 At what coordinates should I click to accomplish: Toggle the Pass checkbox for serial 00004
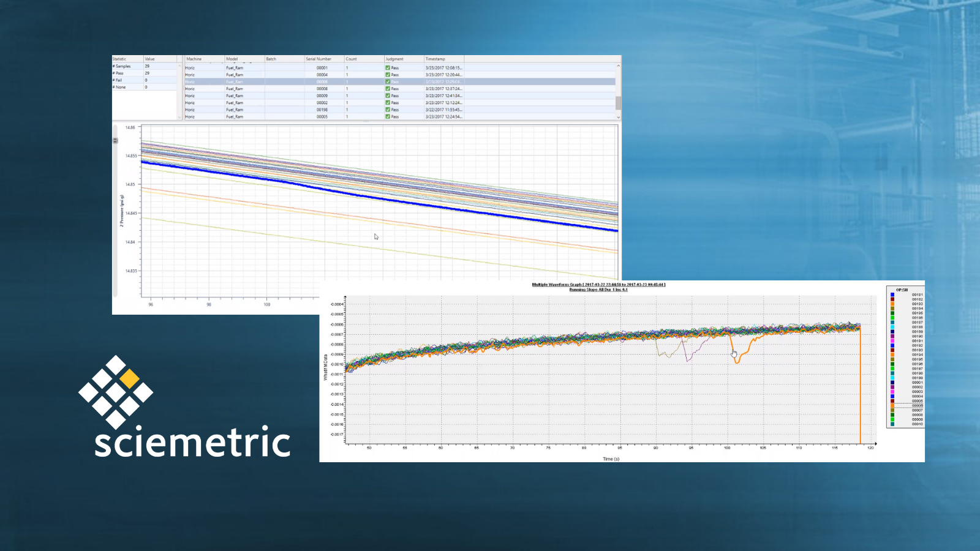point(388,75)
